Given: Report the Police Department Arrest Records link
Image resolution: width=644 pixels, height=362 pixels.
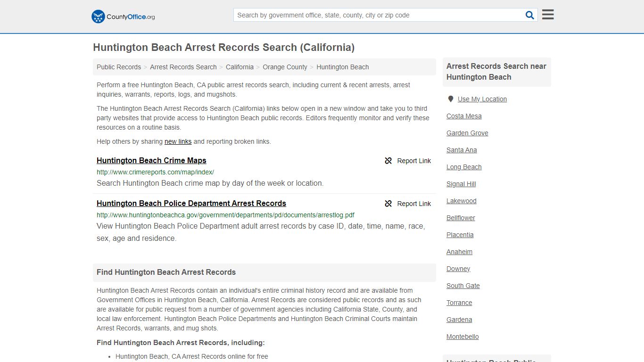Looking at the screenshot, I should click(414, 204).
